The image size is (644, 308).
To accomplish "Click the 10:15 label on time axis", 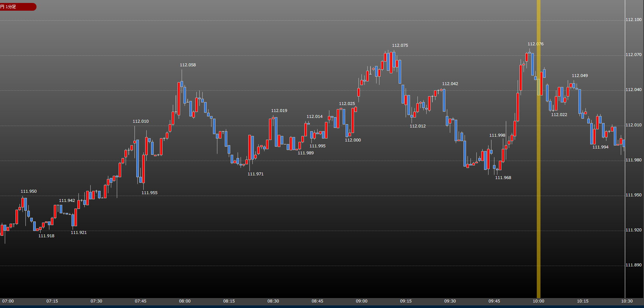I will (x=583, y=301).
